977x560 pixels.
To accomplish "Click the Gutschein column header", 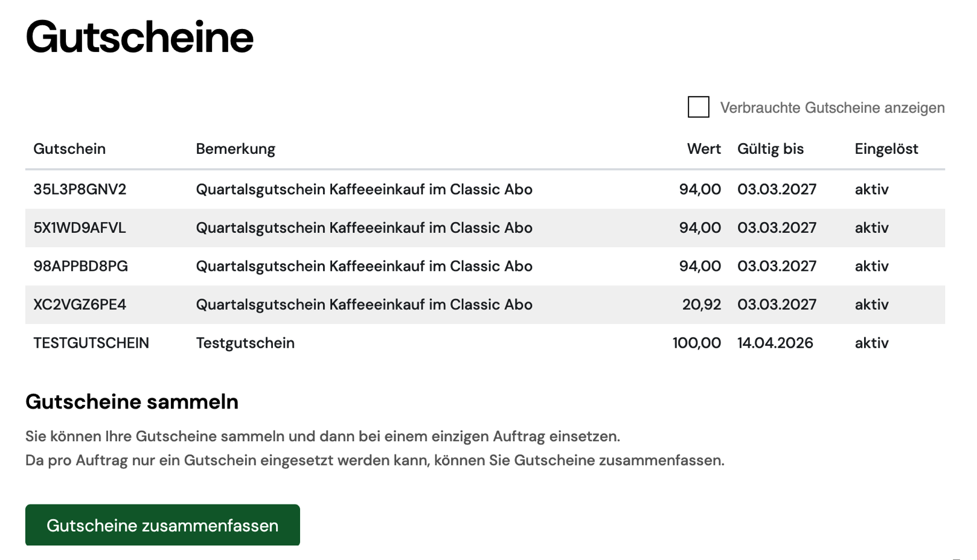I will click(69, 149).
